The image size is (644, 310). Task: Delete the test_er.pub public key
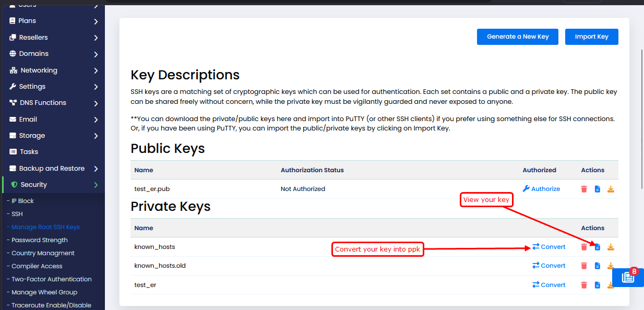(x=584, y=189)
